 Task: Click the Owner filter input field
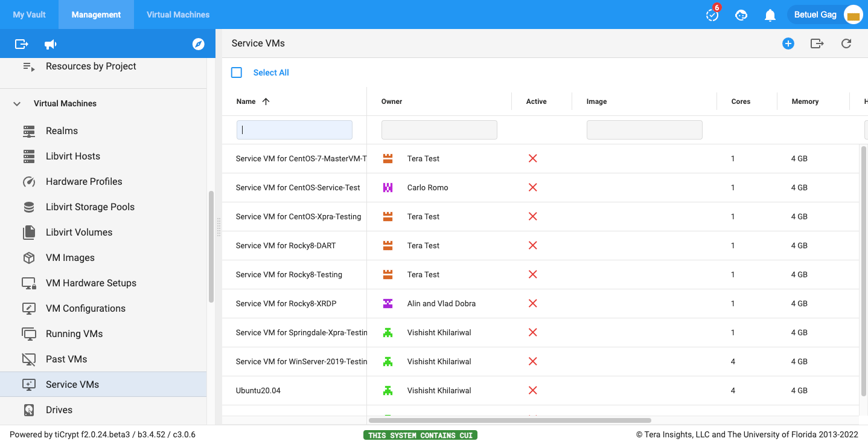pyautogui.click(x=439, y=130)
